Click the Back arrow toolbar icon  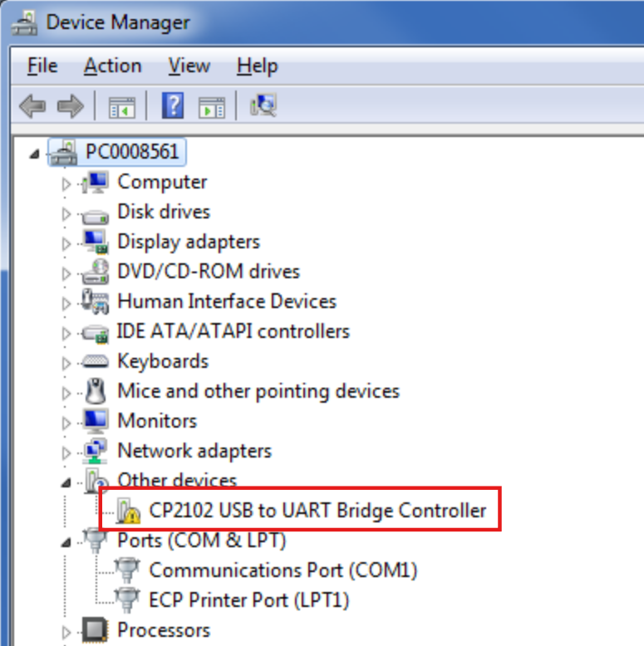[32, 106]
